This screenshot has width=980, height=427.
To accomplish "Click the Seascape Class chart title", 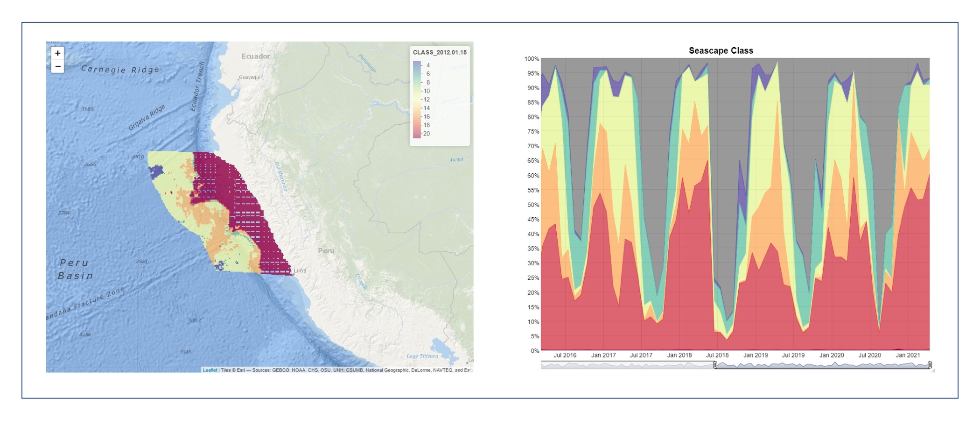I will [x=721, y=51].
